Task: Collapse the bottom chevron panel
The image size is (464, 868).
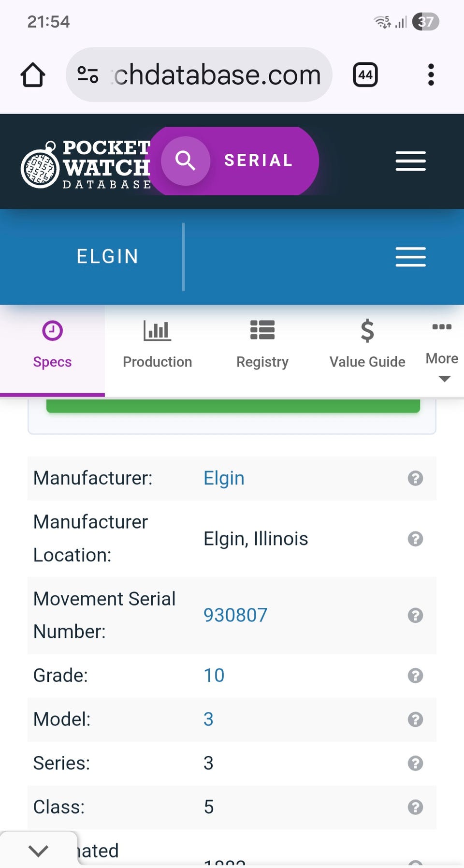Action: pyautogui.click(x=39, y=850)
